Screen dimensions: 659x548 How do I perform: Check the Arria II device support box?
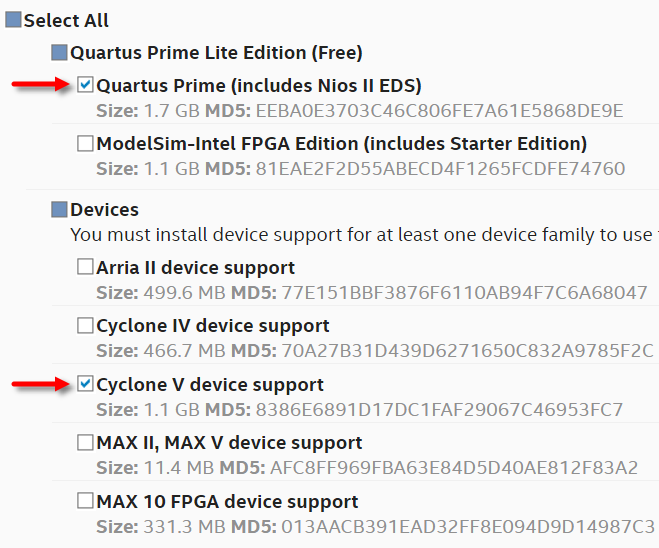(x=86, y=268)
